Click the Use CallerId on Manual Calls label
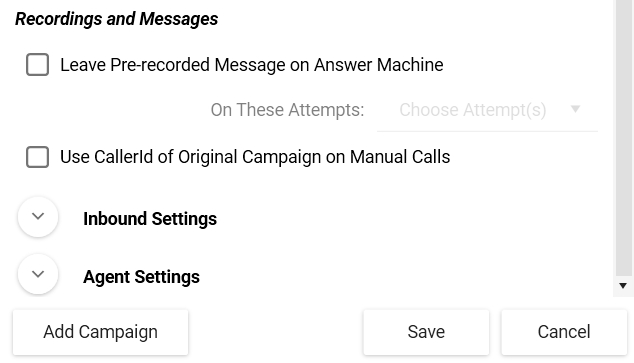This screenshot has height=363, width=634. pos(255,157)
